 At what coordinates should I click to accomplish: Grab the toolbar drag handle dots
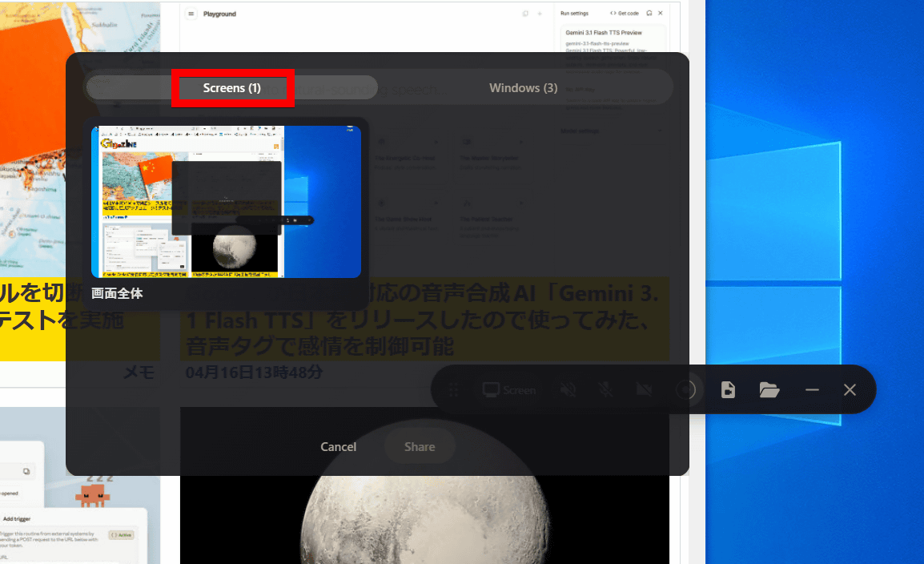point(454,390)
